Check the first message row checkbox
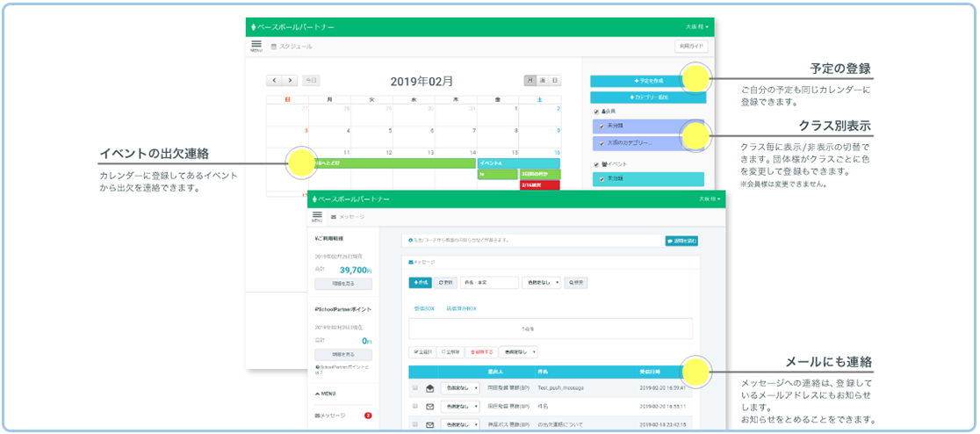This screenshot has width=980, height=434. (x=414, y=387)
